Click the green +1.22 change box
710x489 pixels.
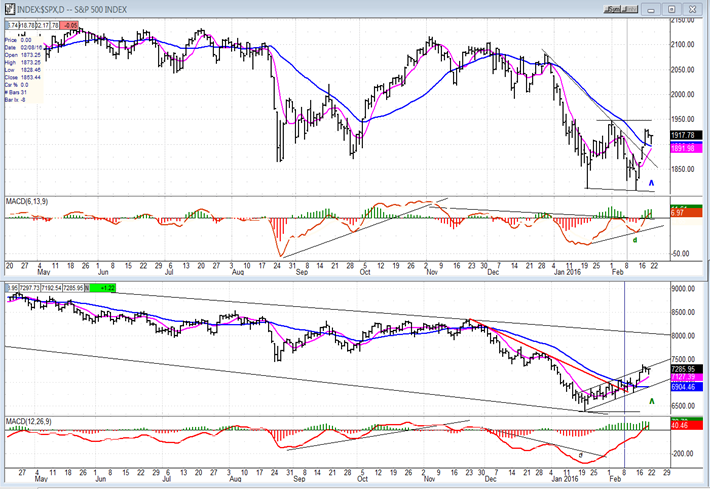click(103, 288)
